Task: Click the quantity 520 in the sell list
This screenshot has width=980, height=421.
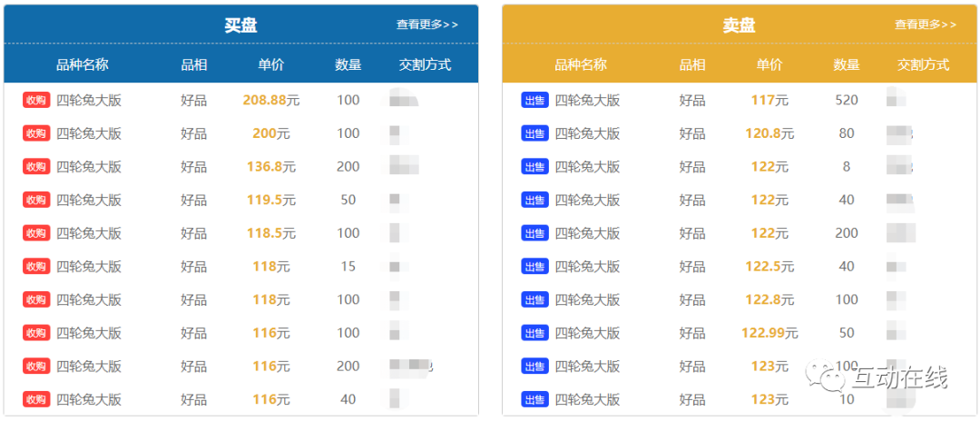Action: tap(847, 101)
